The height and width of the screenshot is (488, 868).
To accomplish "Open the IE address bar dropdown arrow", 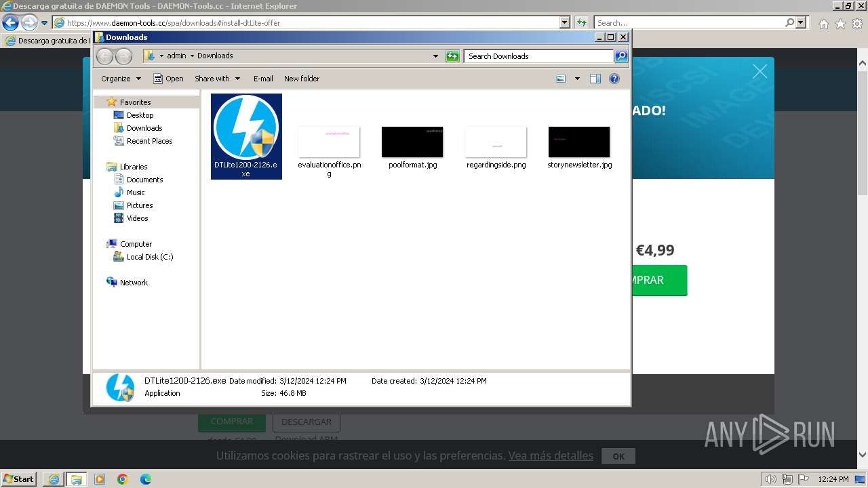I will click(565, 22).
